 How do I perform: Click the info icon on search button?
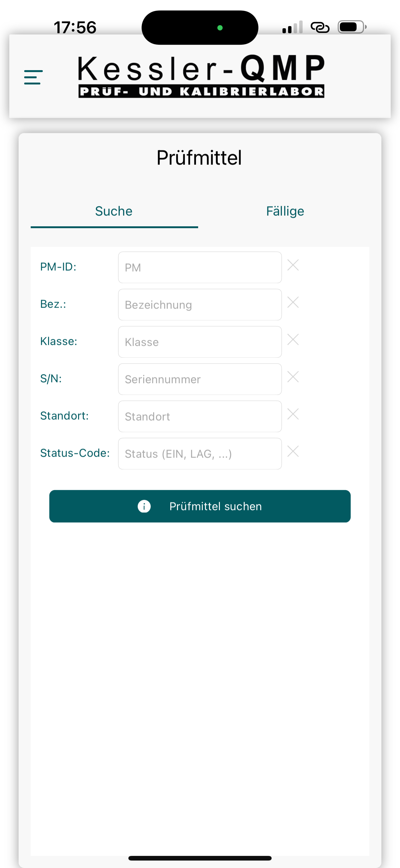144,506
